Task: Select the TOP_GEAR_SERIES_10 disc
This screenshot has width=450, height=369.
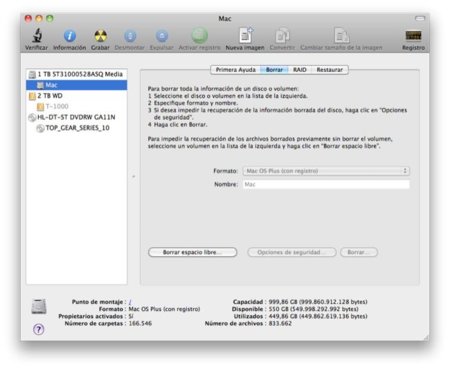Action: point(76,128)
